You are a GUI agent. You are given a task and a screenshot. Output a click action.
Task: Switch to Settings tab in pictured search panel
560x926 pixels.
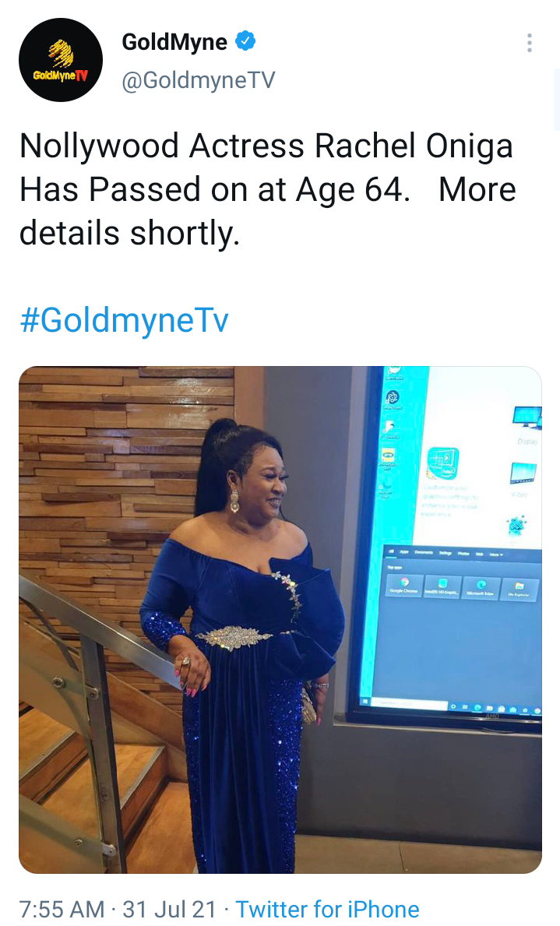tap(446, 553)
